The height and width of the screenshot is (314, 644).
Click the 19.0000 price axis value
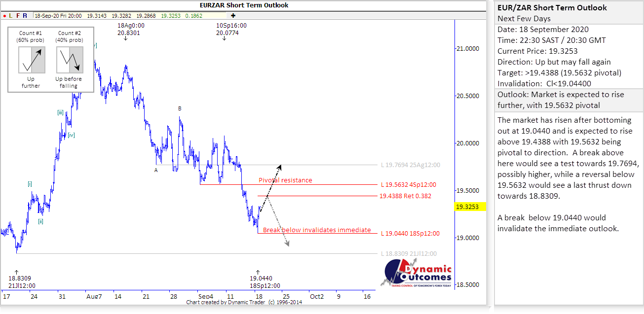pyautogui.click(x=467, y=238)
